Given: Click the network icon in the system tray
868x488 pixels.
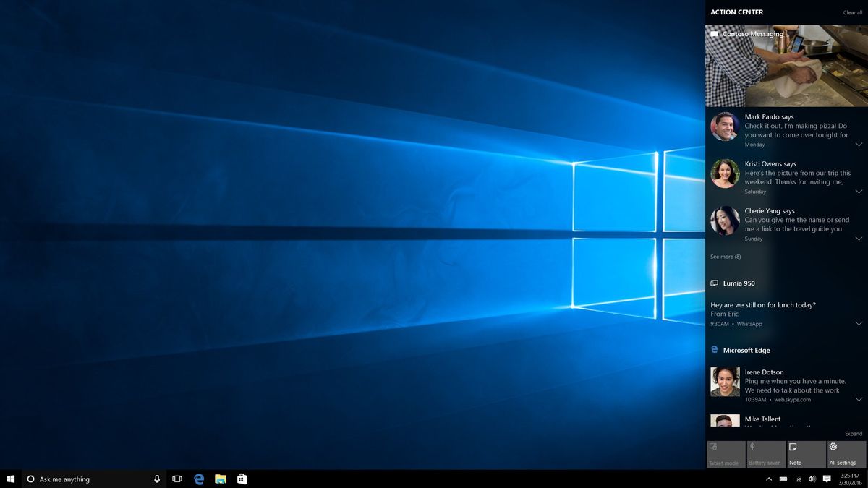Looking at the screenshot, I should [798, 479].
